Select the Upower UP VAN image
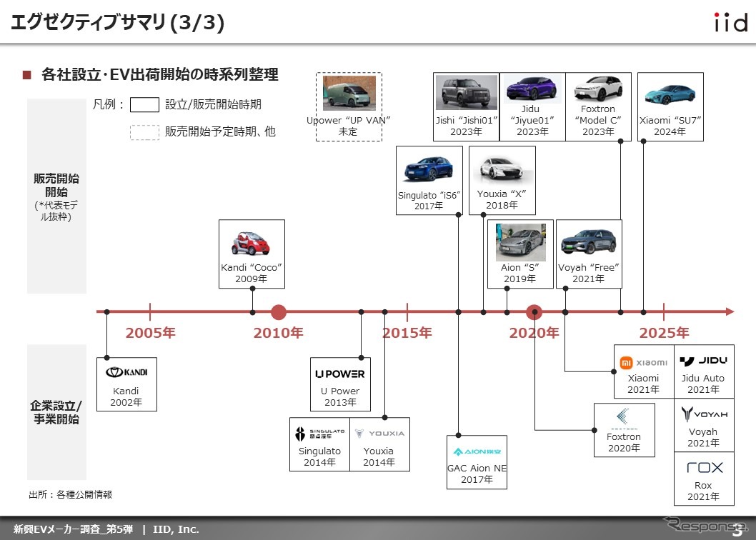Image resolution: width=756 pixels, height=540 pixels. pyautogui.click(x=349, y=94)
